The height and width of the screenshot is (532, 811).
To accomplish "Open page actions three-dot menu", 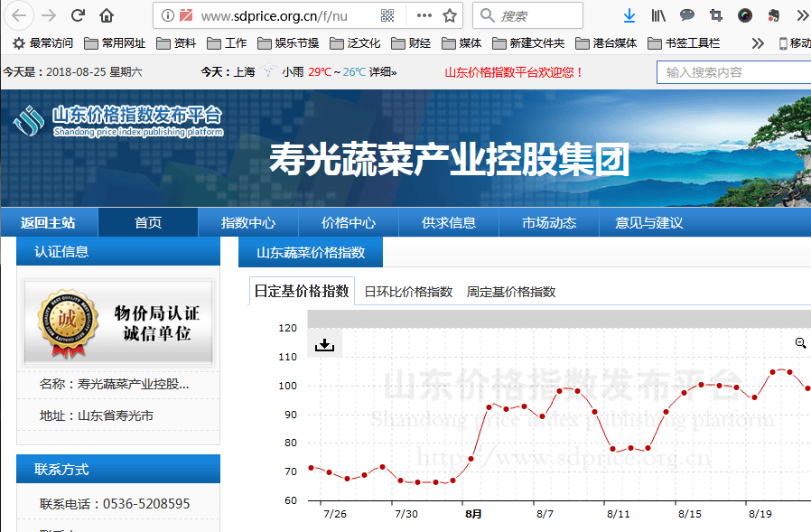I will 424,15.
